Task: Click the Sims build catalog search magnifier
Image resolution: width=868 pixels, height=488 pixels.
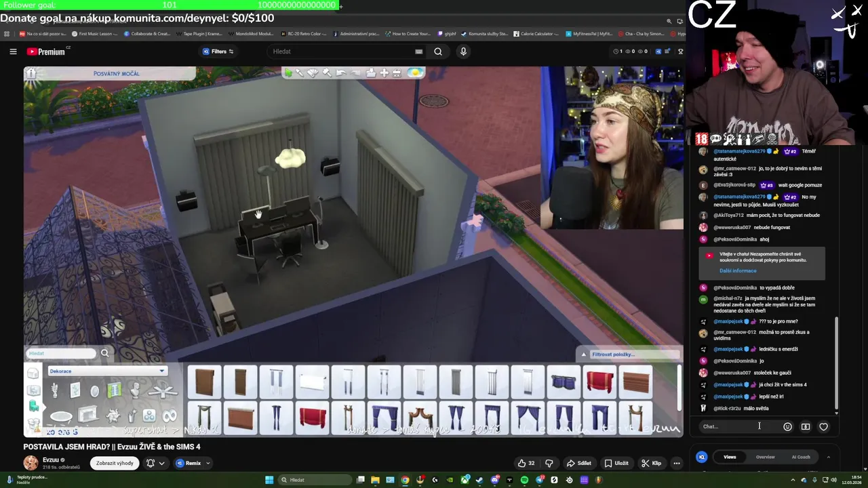Action: tap(104, 353)
